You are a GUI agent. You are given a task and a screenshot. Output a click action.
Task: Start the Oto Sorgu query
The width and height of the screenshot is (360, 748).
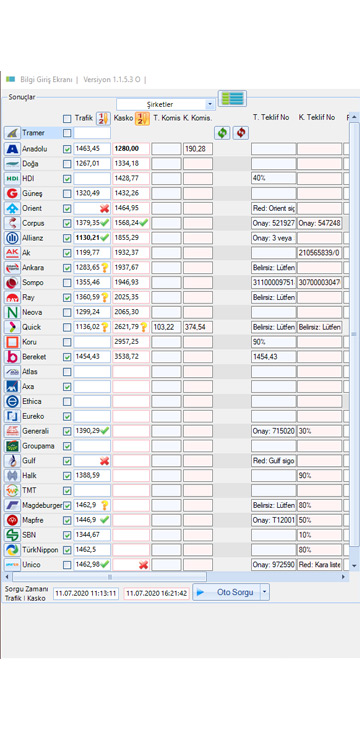(x=227, y=592)
